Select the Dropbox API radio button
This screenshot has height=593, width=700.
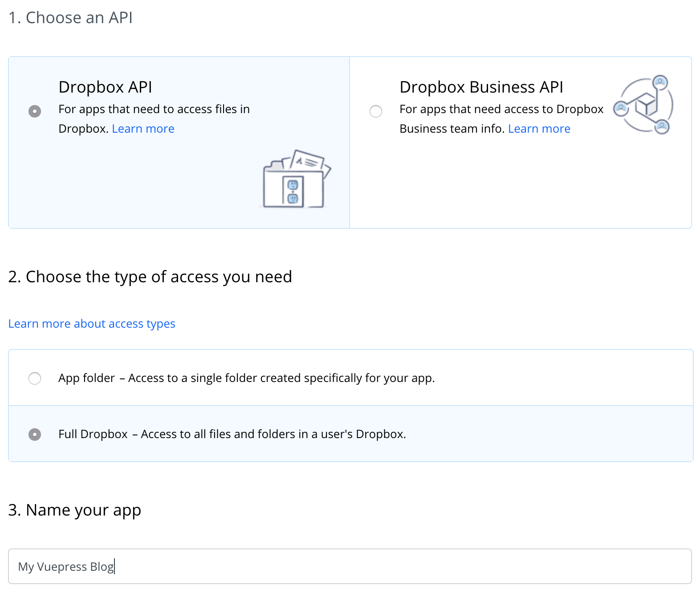(35, 111)
